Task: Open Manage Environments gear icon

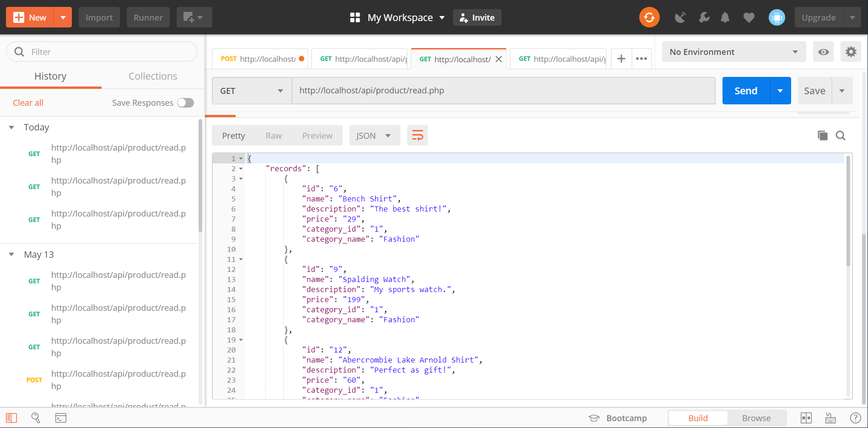Action: pos(851,52)
